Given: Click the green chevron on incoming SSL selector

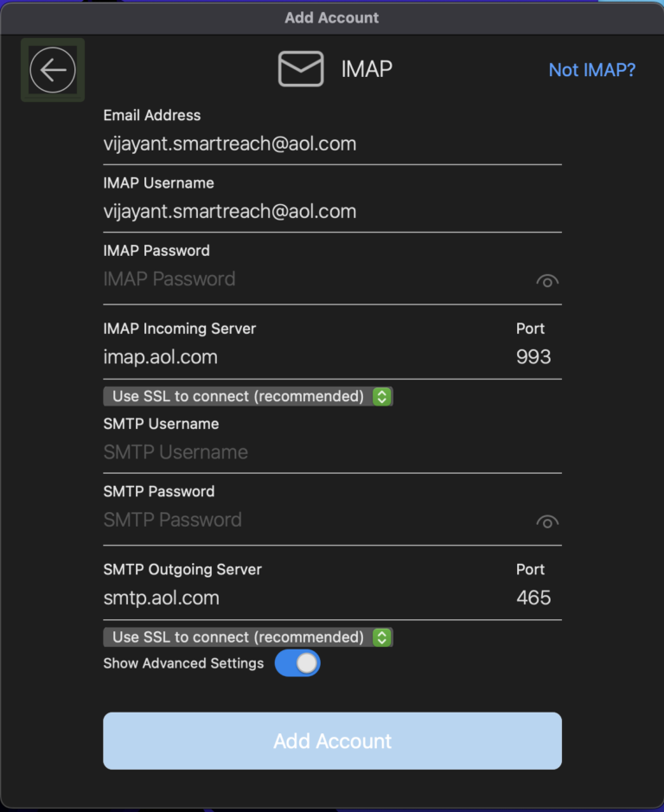Looking at the screenshot, I should (x=381, y=396).
